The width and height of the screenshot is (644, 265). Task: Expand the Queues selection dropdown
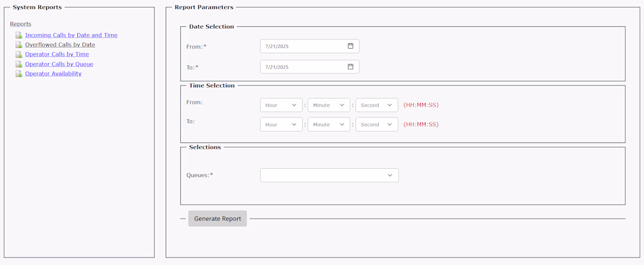[329, 175]
